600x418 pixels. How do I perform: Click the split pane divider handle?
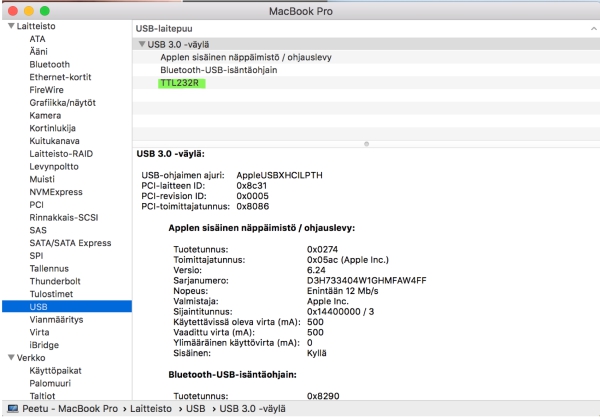click(366, 144)
